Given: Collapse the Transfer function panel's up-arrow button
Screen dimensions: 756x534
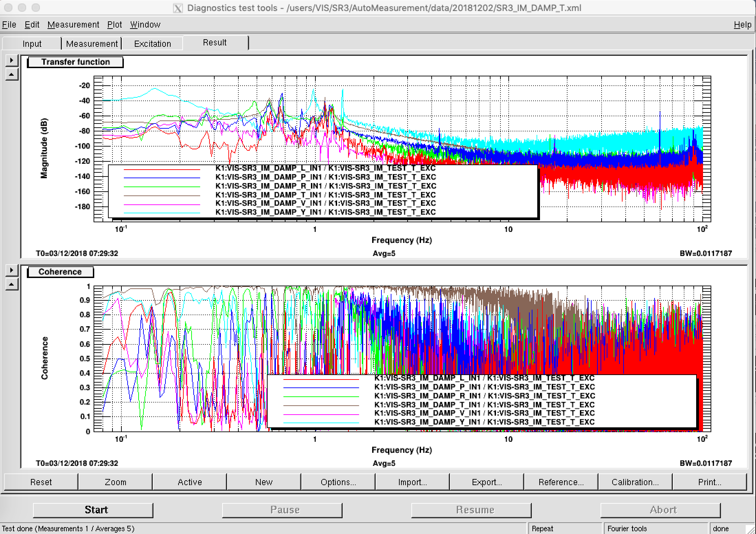Looking at the screenshot, I should pos(12,74).
